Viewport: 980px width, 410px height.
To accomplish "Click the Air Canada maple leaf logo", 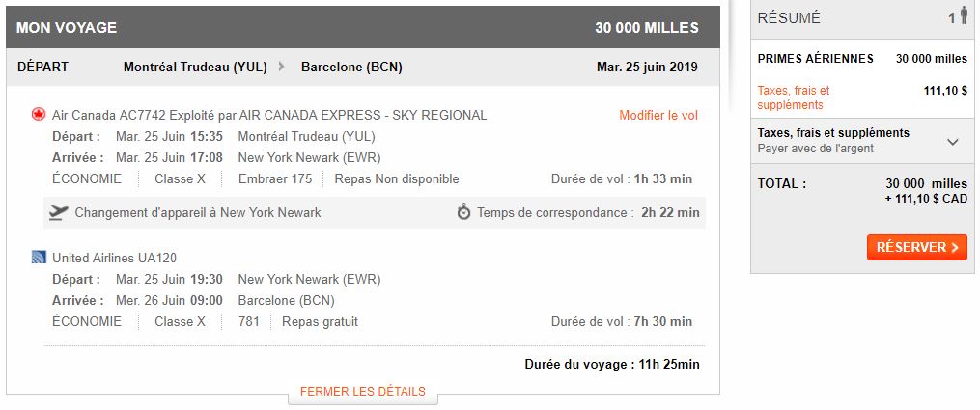I will click(39, 115).
